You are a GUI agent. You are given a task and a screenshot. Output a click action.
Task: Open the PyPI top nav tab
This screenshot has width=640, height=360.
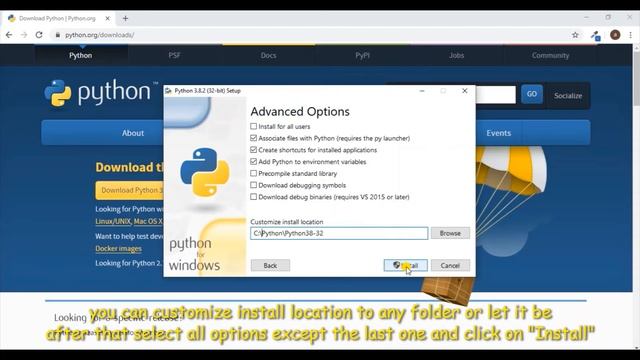pos(362,56)
